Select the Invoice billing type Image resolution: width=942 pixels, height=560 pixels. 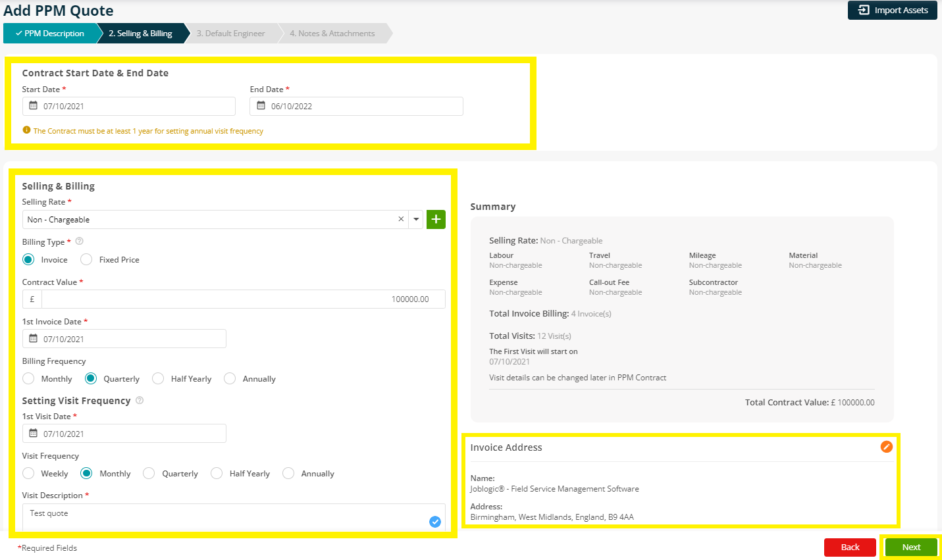[x=28, y=259]
